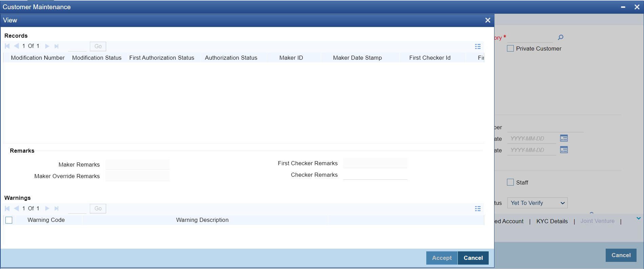Open the upper date calendar picker icon
This screenshot has width=644, height=269.
coord(564,138)
